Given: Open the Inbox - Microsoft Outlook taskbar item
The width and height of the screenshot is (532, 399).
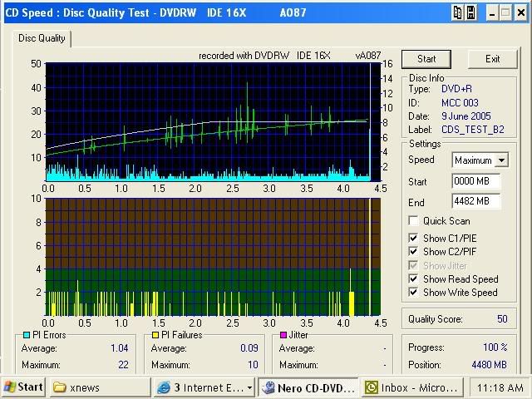Looking at the screenshot, I should pos(411,387).
